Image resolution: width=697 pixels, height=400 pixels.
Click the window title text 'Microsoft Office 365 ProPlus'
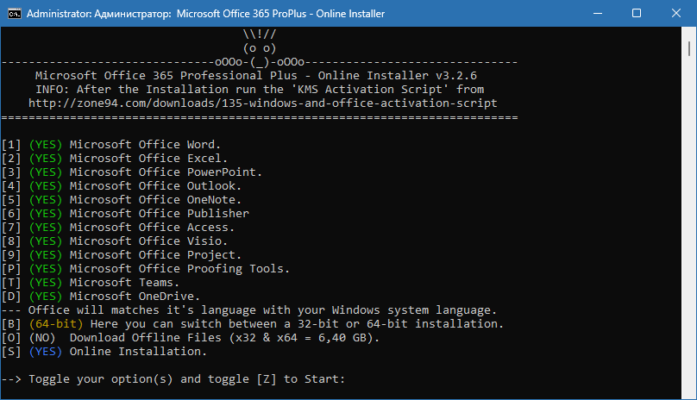tap(241, 14)
